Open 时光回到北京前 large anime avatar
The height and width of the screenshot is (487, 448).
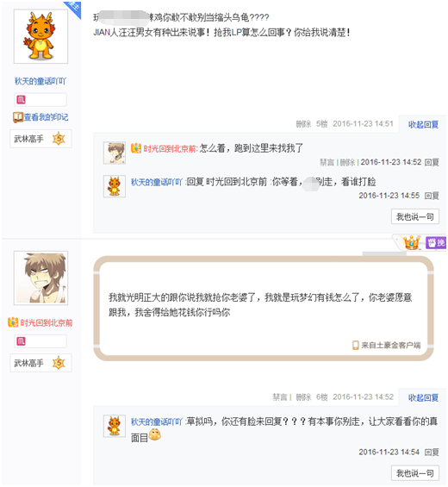40,278
